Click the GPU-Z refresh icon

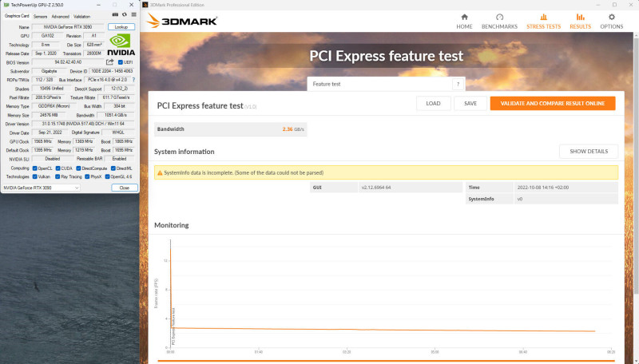pyautogui.click(x=125, y=14)
